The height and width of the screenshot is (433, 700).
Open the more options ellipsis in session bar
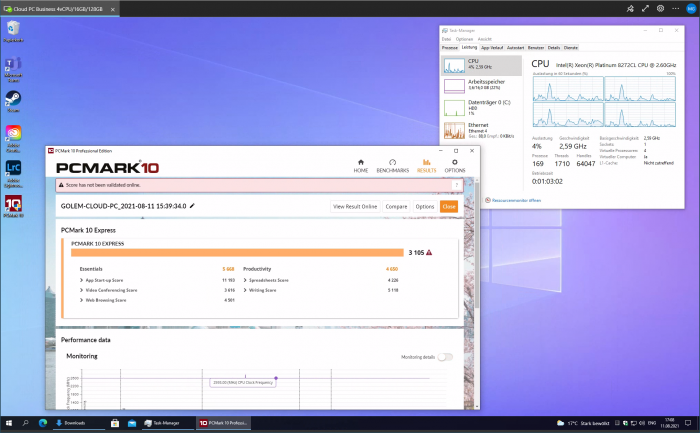pyautogui.click(x=675, y=8)
